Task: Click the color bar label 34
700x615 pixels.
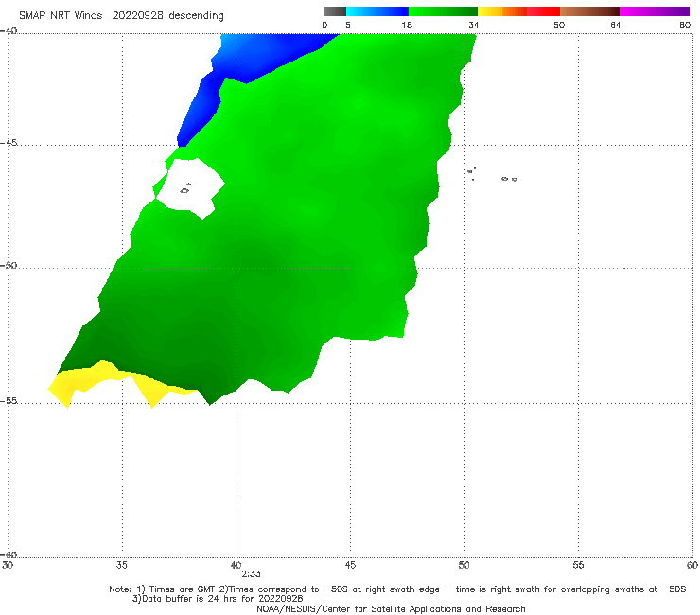Action: (x=474, y=26)
